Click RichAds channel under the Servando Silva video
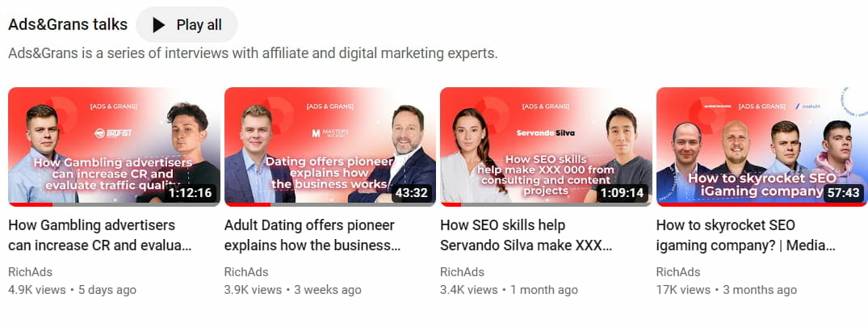 coord(462,272)
